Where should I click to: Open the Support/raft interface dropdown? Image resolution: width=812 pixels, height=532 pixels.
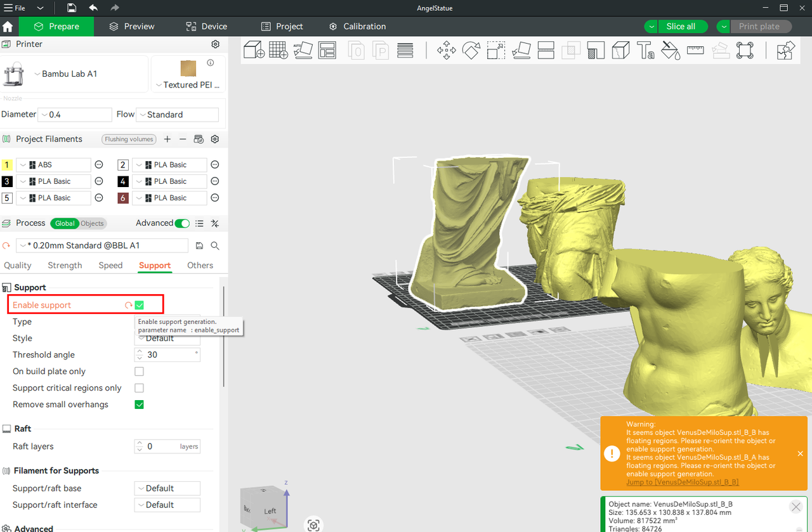coord(167,505)
